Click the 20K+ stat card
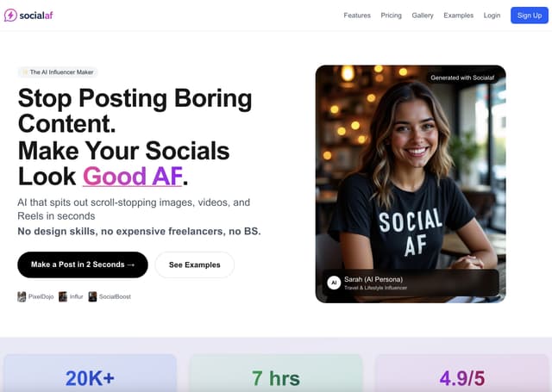Image resolution: width=552 pixels, height=392 pixels. click(x=90, y=376)
